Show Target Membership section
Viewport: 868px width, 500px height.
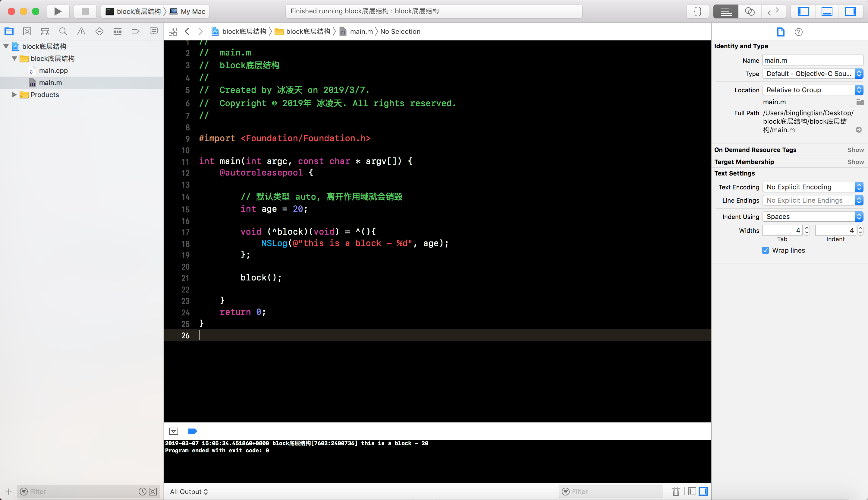click(855, 162)
